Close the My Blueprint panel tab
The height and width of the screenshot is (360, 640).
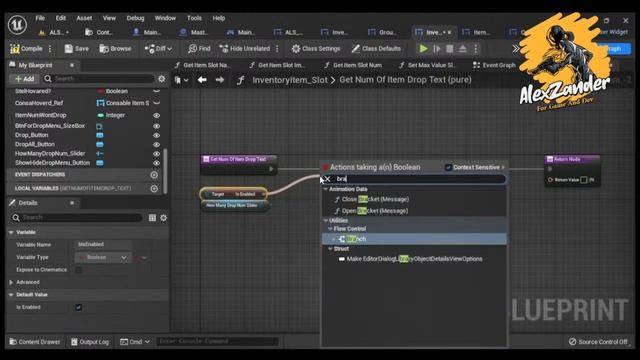72,65
